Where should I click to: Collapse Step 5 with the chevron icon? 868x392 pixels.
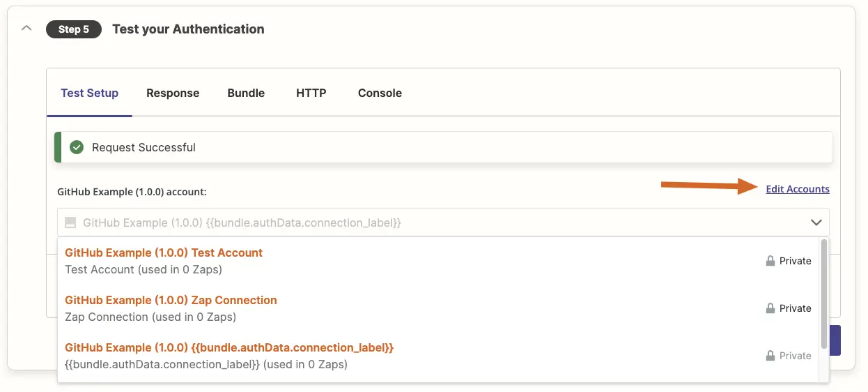coord(26,29)
